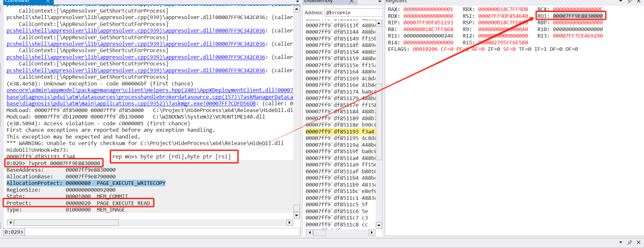
Task: Select the RDI register value 00007FF9E8830000
Action: point(577,15)
